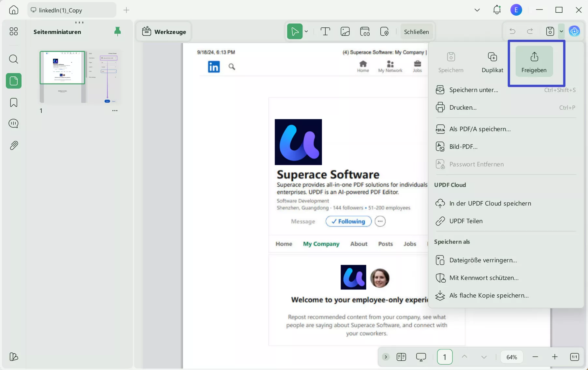The image size is (588, 370).
Task: Open the UPDF AI assistant
Action: [574, 31]
